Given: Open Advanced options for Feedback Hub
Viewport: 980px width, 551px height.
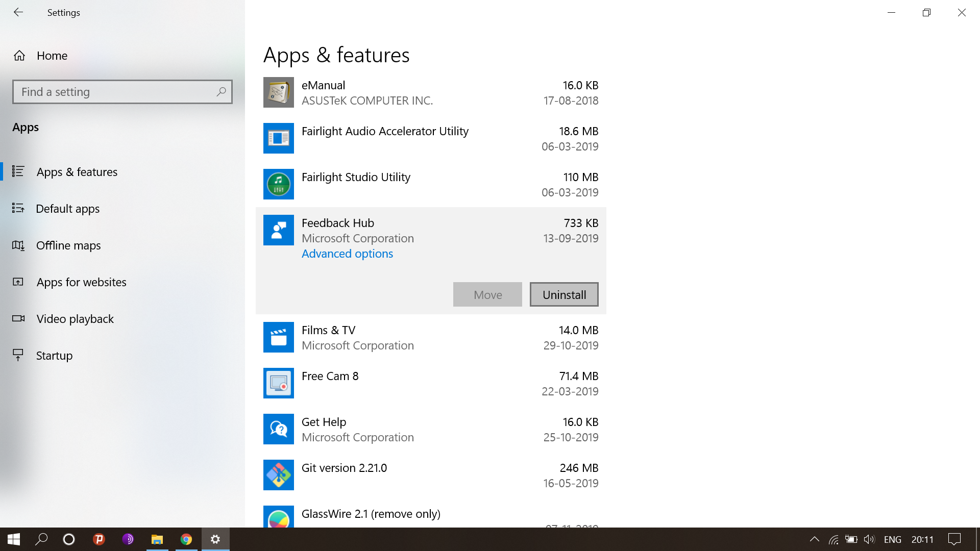Looking at the screenshot, I should point(347,254).
